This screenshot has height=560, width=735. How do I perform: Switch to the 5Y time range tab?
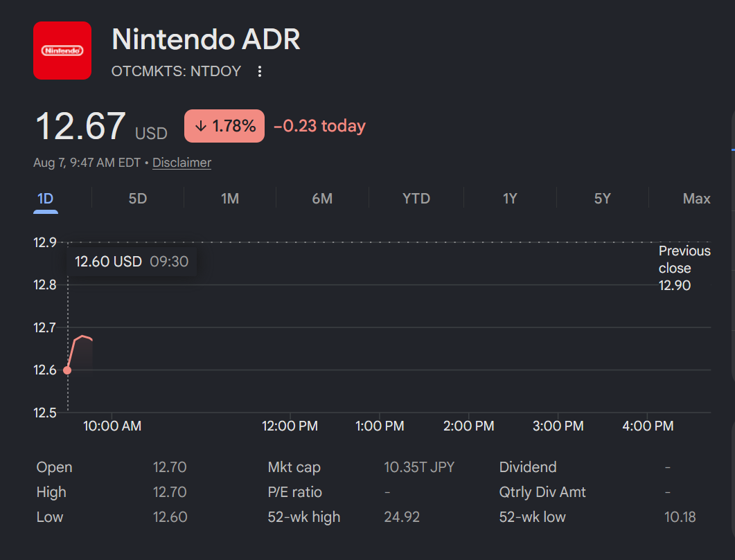click(603, 199)
